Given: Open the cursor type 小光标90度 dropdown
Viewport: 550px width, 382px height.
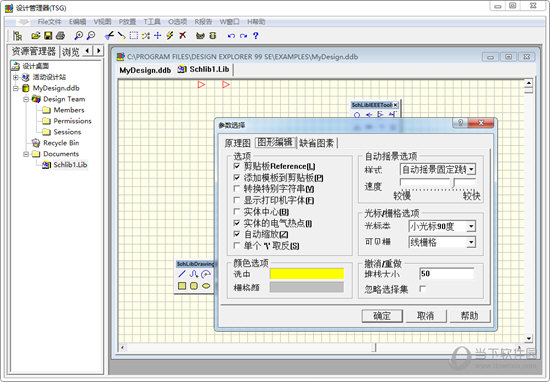Looking at the screenshot, I should [x=471, y=226].
